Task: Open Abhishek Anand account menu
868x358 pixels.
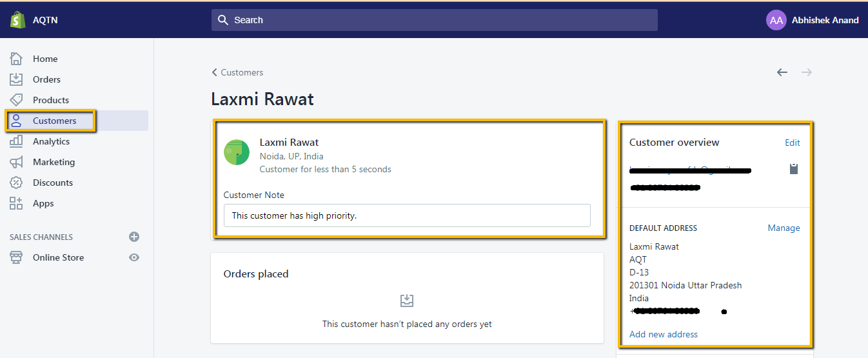Action: (x=812, y=20)
